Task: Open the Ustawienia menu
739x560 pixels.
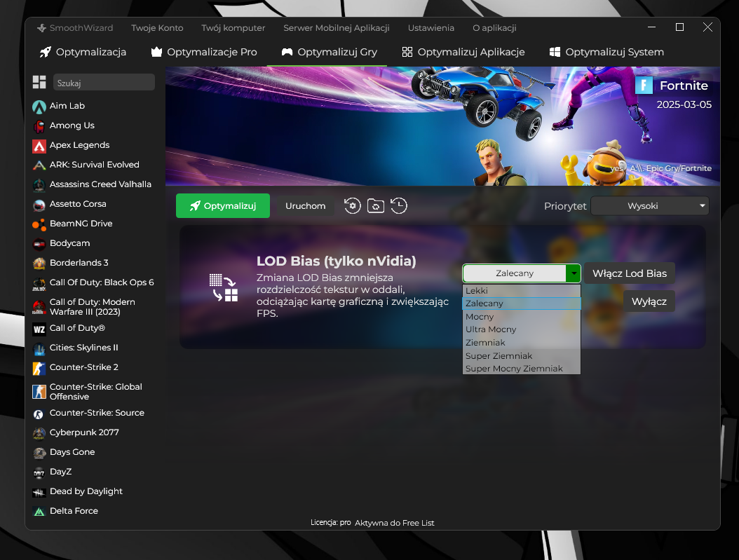Action: coord(430,28)
